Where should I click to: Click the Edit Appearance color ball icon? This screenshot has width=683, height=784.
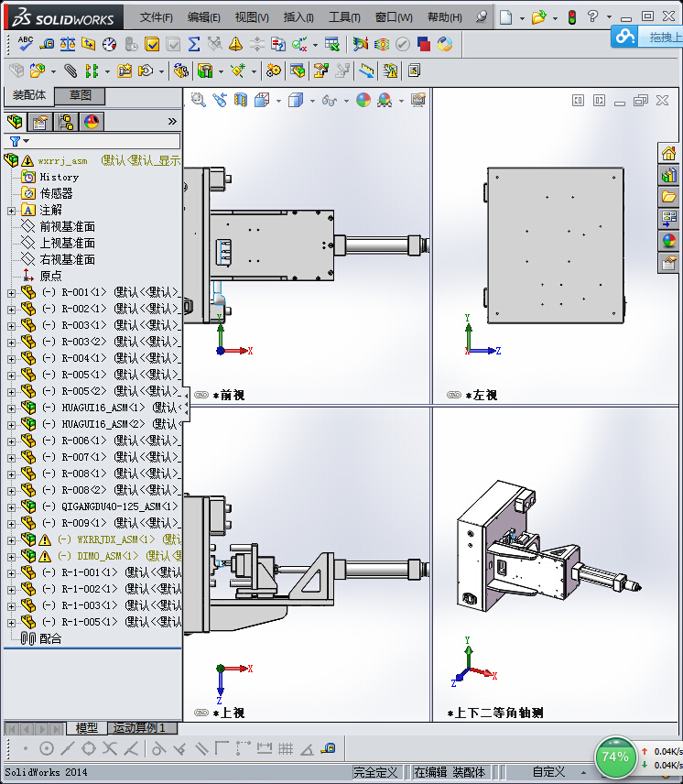[x=363, y=101]
